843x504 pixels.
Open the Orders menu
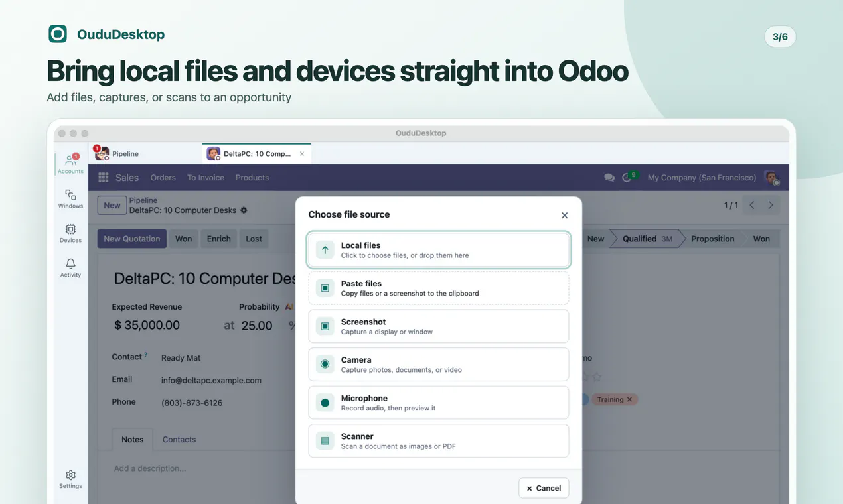[163, 178]
